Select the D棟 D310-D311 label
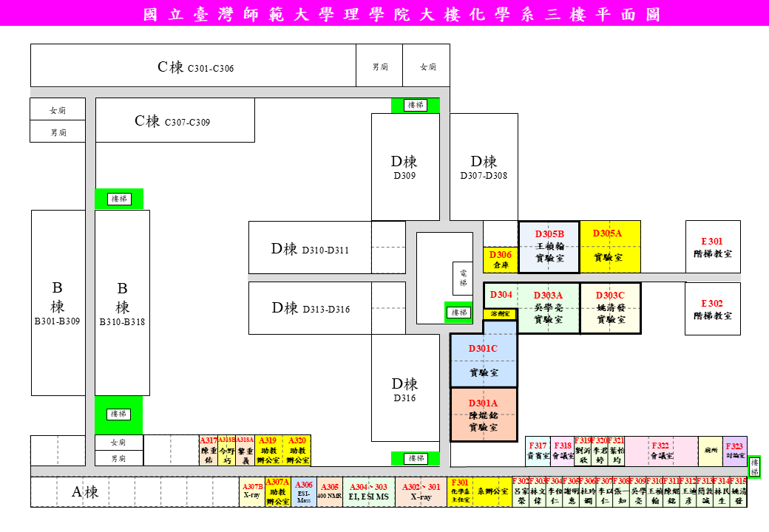The image size is (769, 532). point(310,249)
